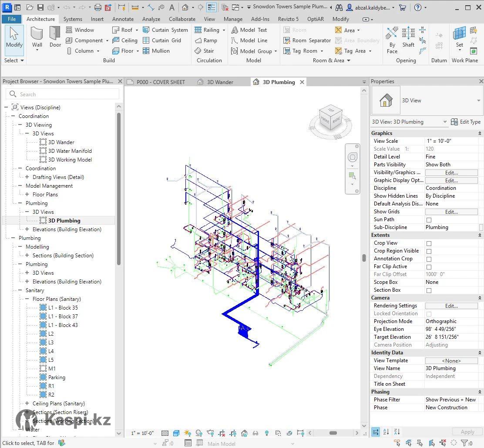484x448 pixels.
Task: Click the ViewCube in 3D view
Action: point(330,118)
